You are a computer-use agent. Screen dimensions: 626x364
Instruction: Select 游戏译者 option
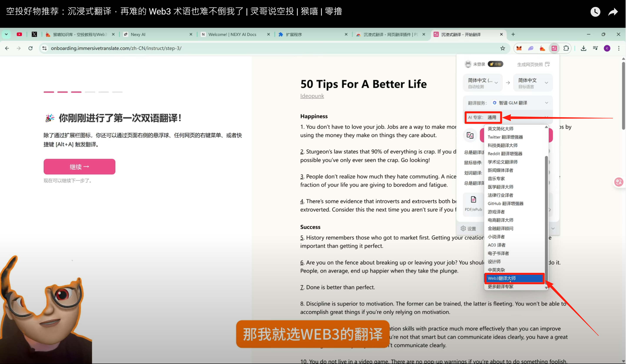click(496, 212)
